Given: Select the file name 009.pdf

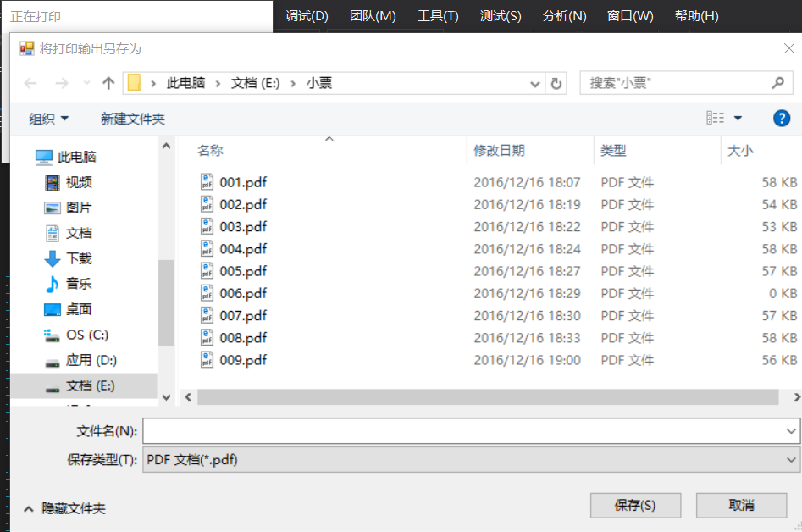Looking at the screenshot, I should point(243,360).
